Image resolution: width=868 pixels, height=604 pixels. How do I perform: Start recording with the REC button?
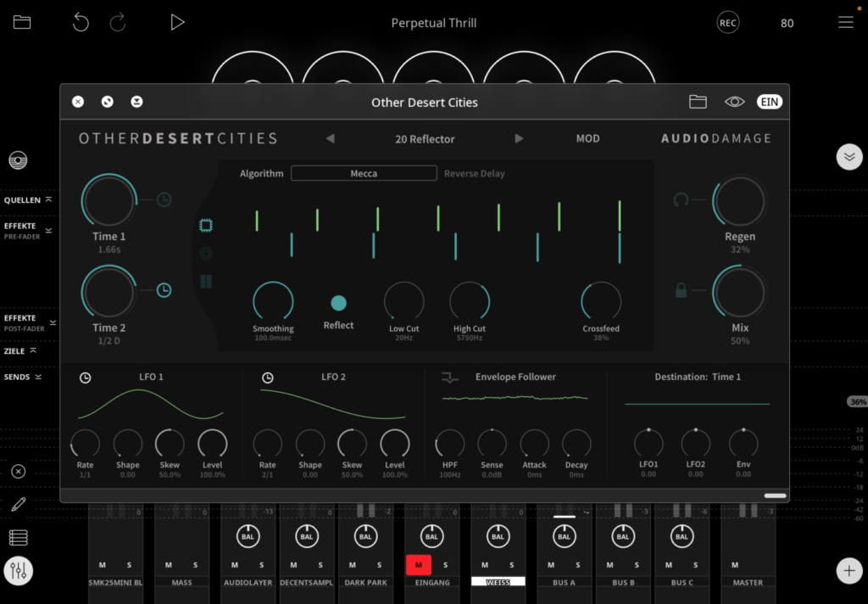pyautogui.click(x=727, y=23)
